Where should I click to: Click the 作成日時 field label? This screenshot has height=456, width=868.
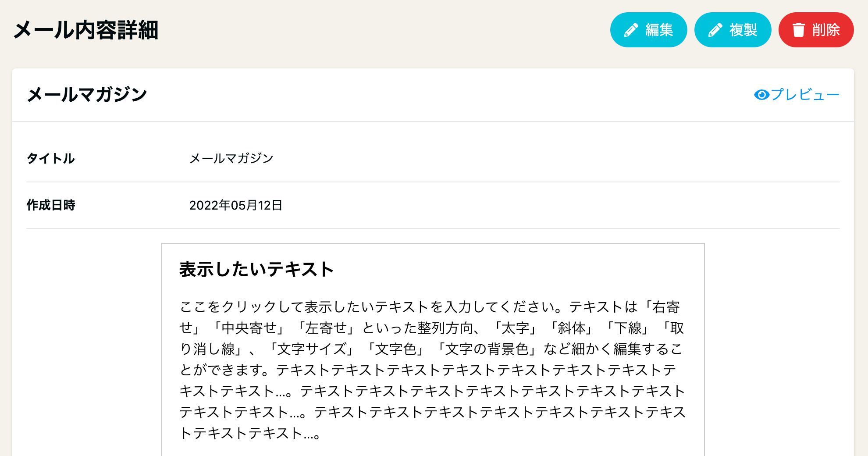pyautogui.click(x=51, y=205)
